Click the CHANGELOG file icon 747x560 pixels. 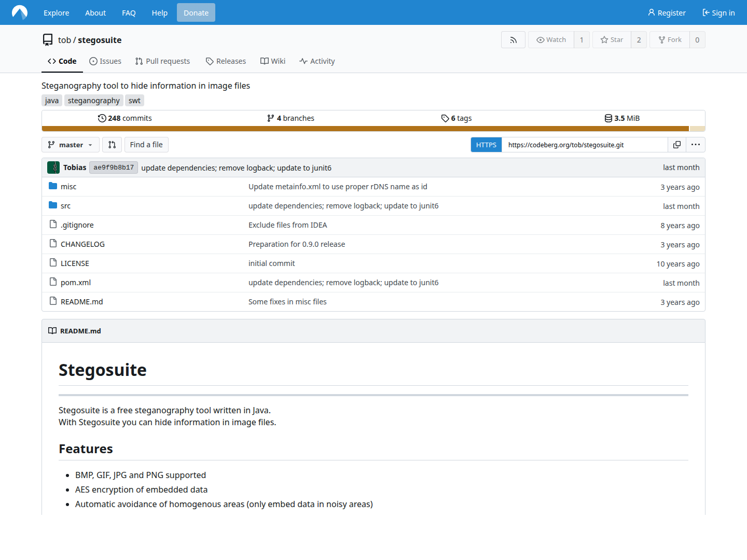[53, 243]
